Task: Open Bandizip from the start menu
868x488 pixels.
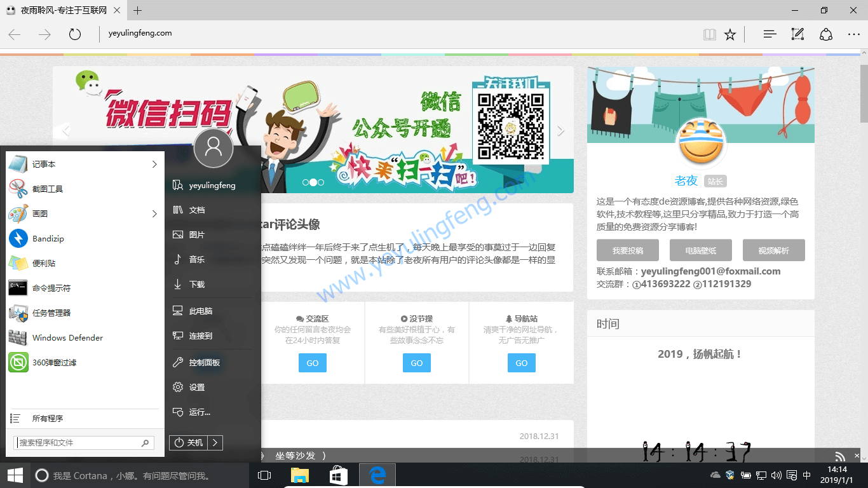Action: (85, 238)
